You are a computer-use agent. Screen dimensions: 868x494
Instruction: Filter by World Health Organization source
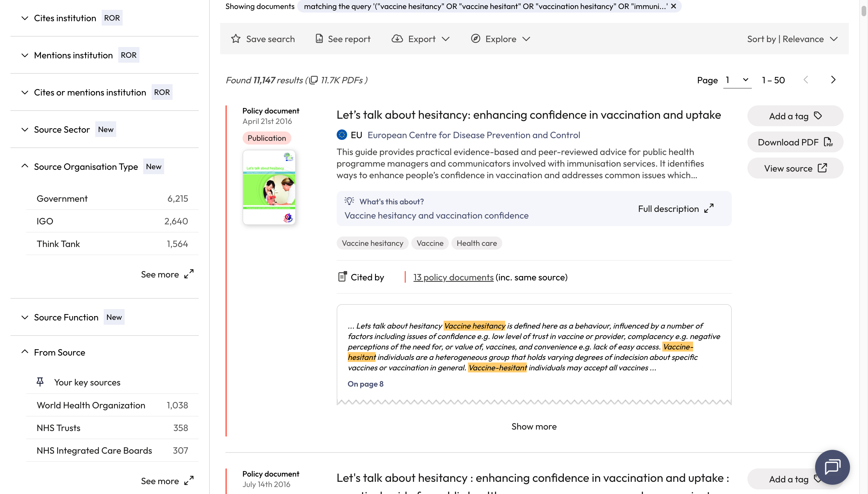(112, 405)
